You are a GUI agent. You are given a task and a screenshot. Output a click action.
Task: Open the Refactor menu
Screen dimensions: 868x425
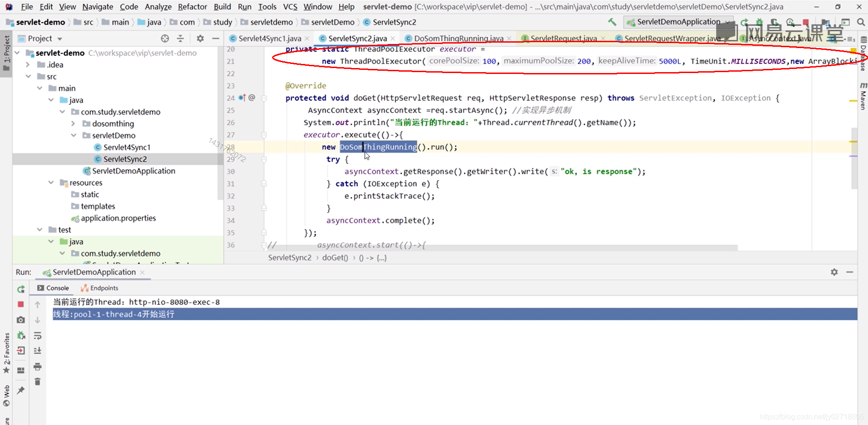click(x=192, y=7)
